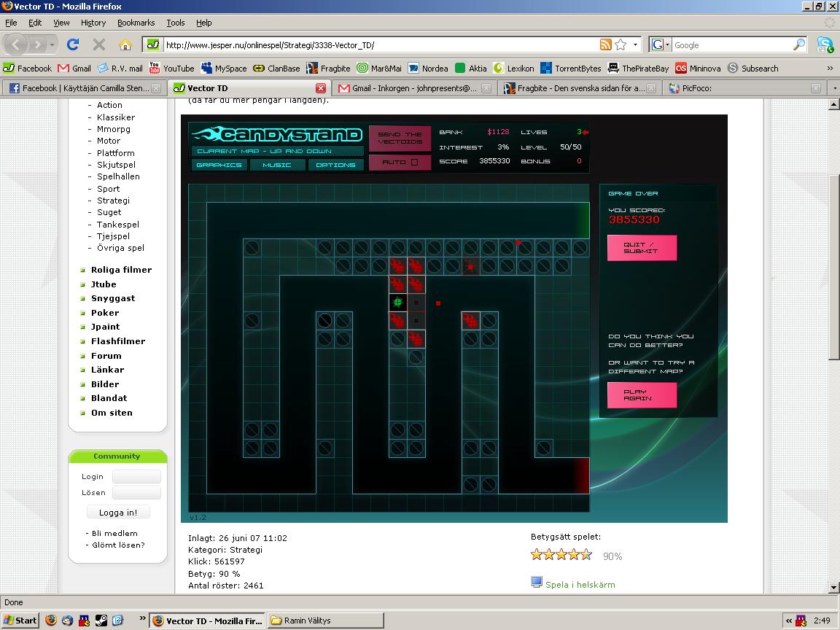Click the Stop loading X icon
Viewport: 840px width, 630px height.
pos(99,44)
